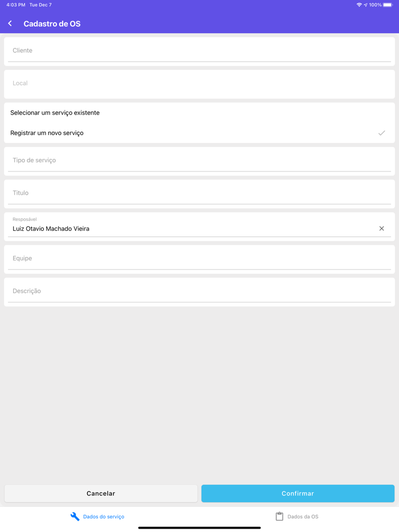Screen dimensions: 399x532
Task: Tap the clipboard icon in bottom bar
Action: pyautogui.click(x=279, y=517)
